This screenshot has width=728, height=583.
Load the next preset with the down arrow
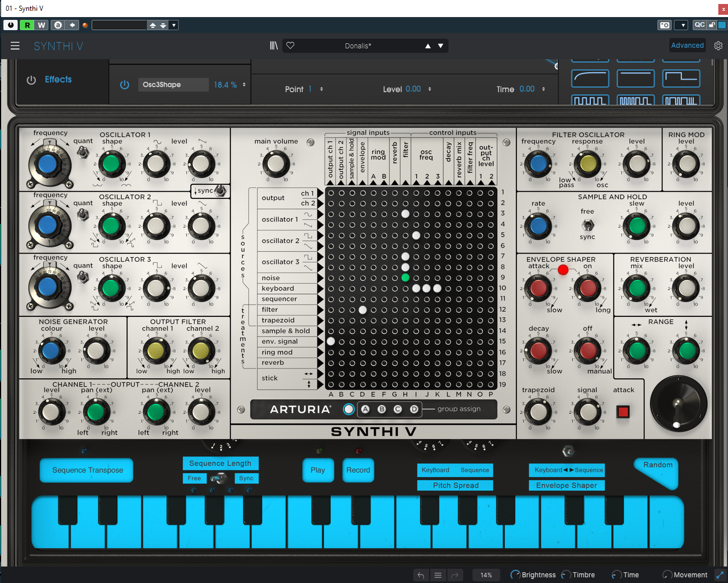click(441, 46)
